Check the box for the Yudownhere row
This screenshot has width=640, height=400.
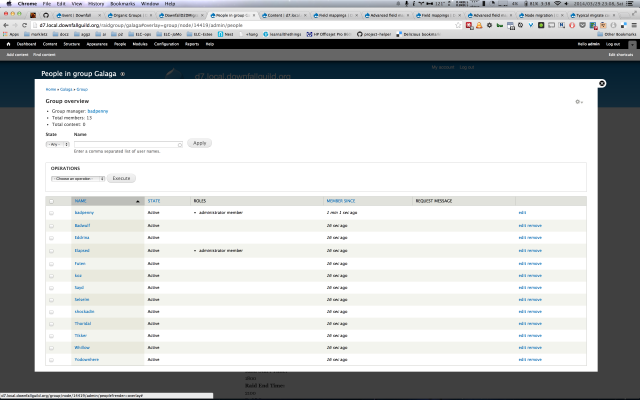[x=51, y=360]
